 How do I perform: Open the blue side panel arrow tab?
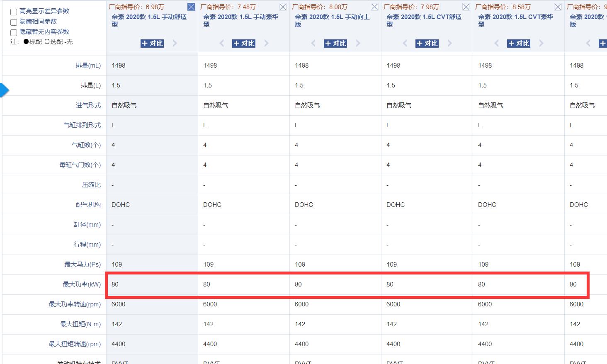pyautogui.click(x=4, y=90)
